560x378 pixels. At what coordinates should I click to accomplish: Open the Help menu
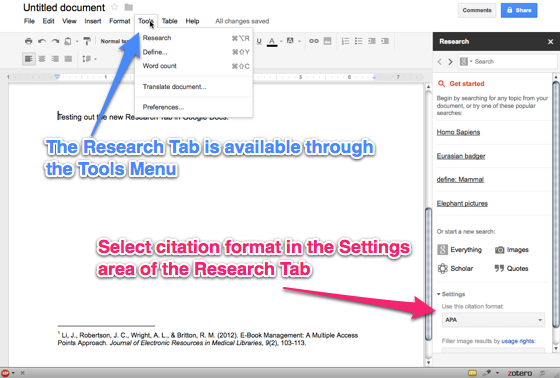(x=192, y=21)
